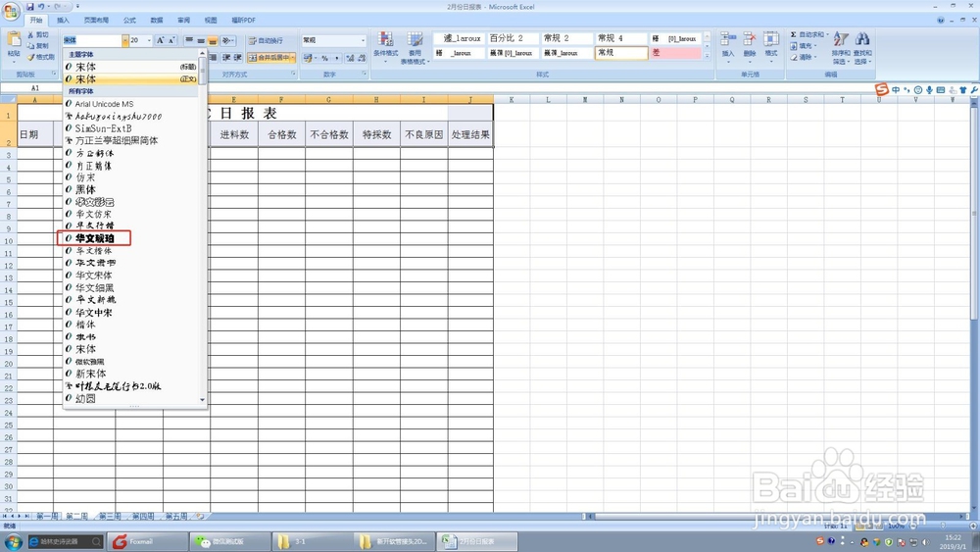Expand the font size dropdown
The height and width of the screenshot is (552, 980).
[149, 40]
